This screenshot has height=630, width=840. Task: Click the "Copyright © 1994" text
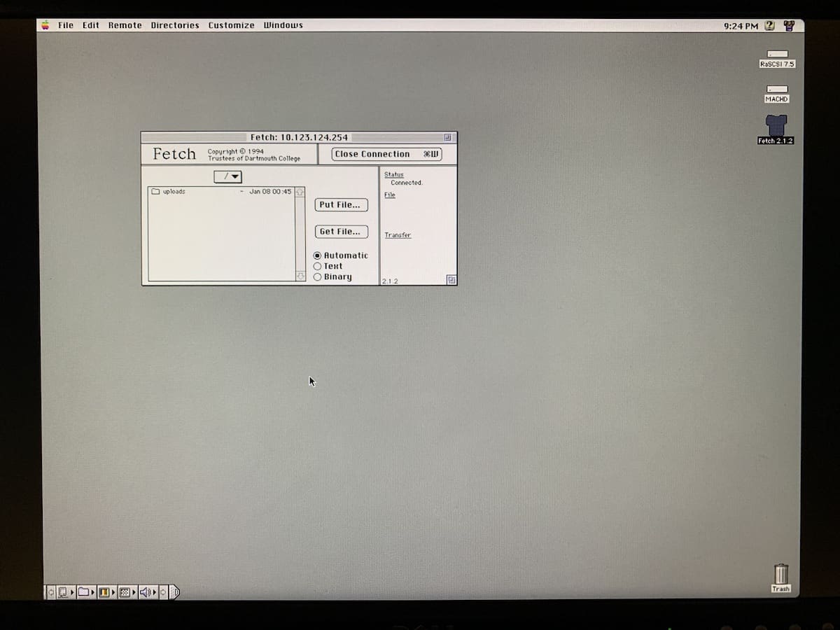[236, 151]
